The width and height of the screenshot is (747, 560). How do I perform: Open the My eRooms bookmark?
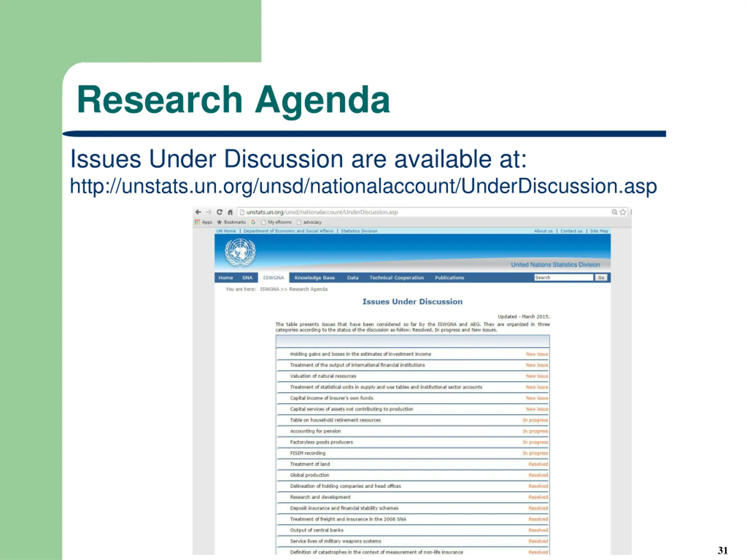[276, 222]
